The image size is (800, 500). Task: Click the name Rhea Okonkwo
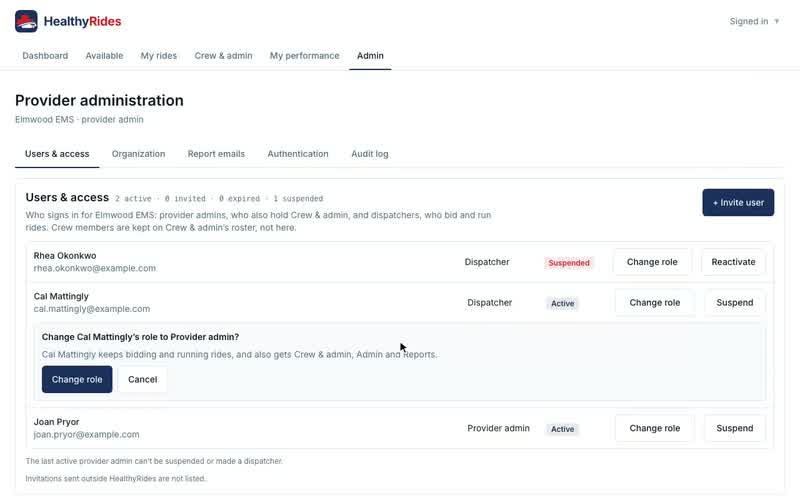[65, 256]
